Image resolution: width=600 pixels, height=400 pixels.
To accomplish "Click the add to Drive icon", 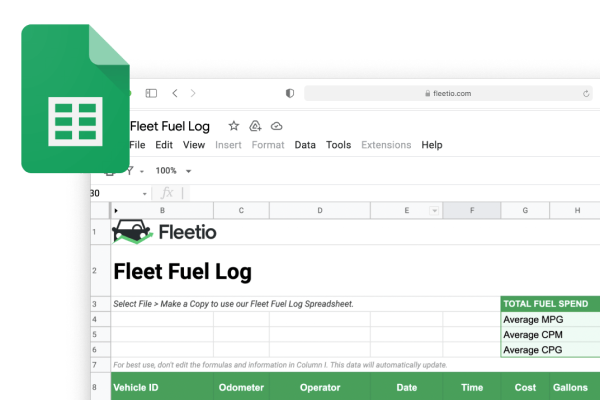I will [255, 126].
